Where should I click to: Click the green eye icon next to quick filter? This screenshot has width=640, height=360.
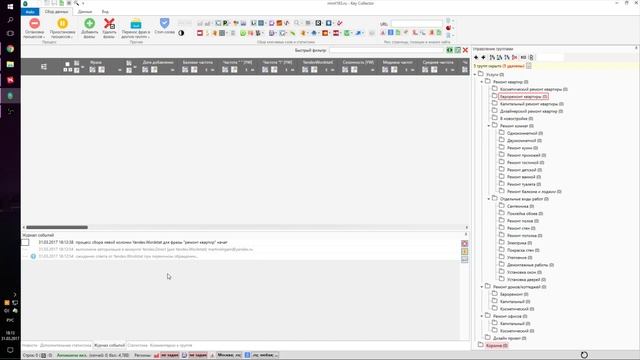click(449, 50)
